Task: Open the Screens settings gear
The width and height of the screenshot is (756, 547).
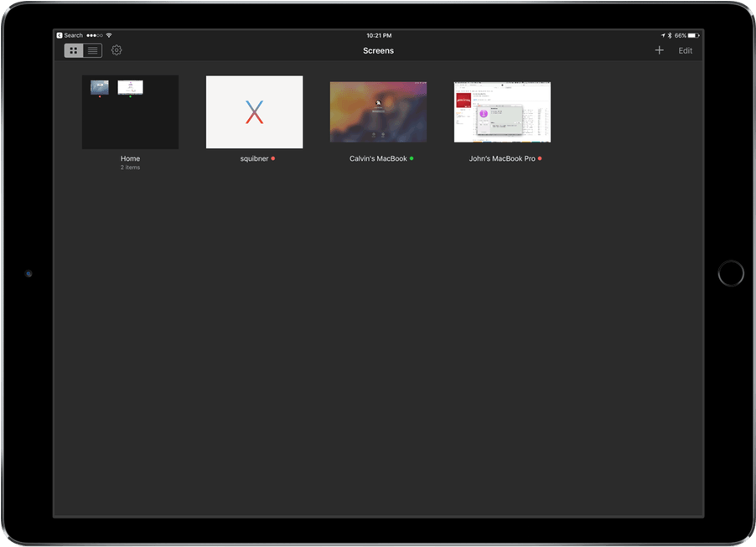Action: click(116, 50)
